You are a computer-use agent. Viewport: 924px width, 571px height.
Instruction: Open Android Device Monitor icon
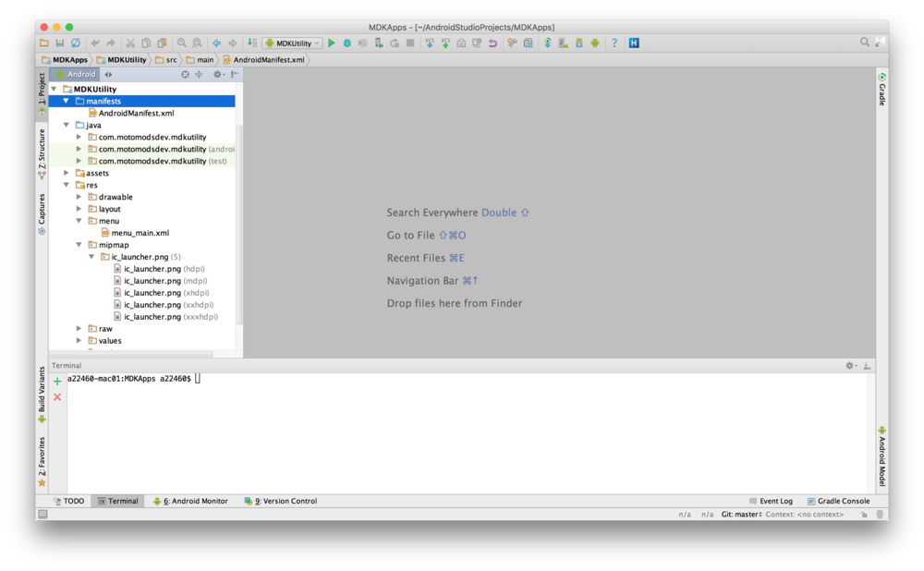pos(595,43)
